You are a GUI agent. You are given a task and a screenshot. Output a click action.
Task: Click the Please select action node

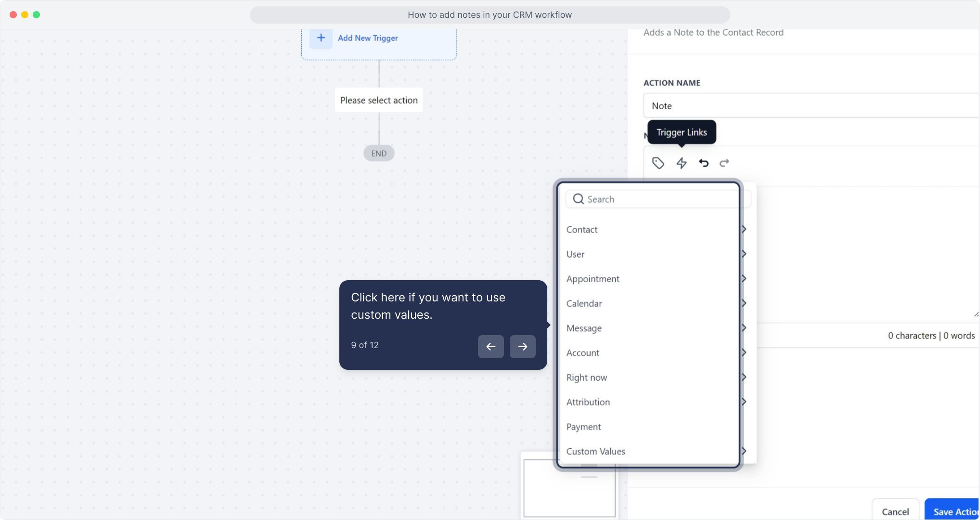[x=379, y=101]
